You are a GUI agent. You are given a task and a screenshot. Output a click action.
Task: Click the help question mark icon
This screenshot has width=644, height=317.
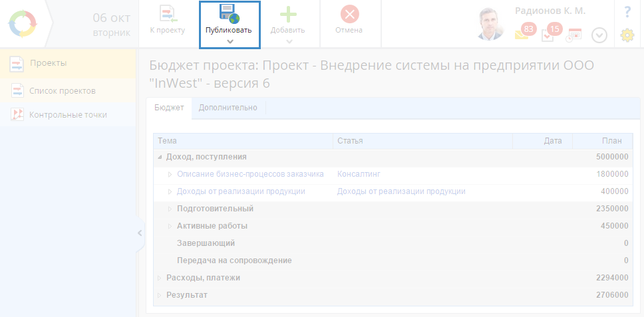coord(627,12)
